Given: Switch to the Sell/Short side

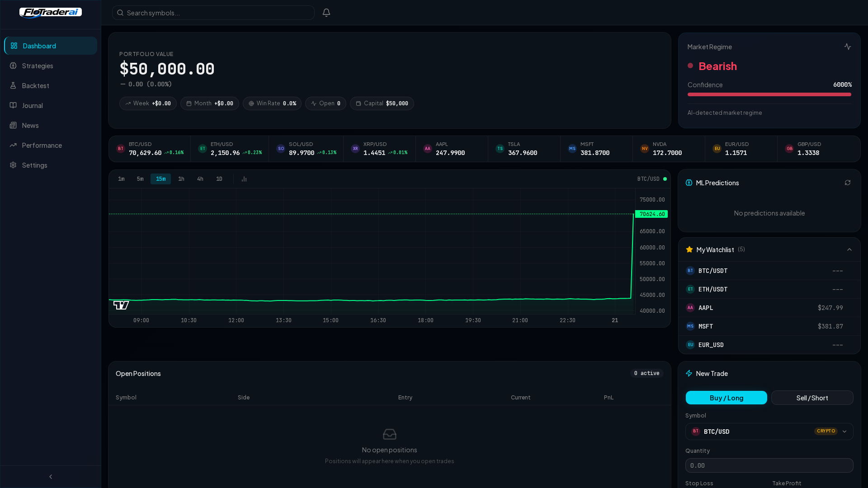Looking at the screenshot, I should pos(812,398).
